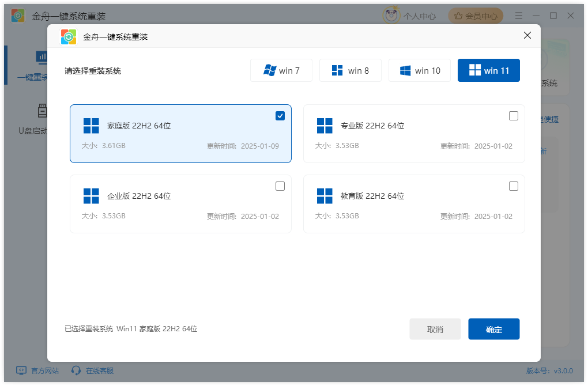Click the Windows logo on 专业版 card
Screen dimensions: 588x386
click(x=325, y=126)
